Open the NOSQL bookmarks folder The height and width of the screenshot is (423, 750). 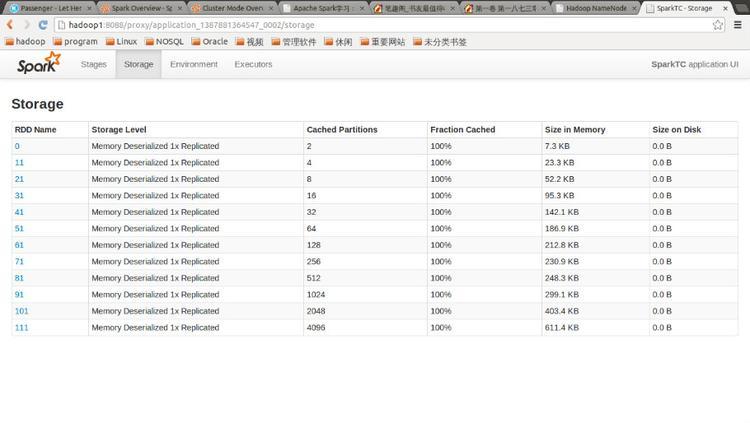[163, 42]
